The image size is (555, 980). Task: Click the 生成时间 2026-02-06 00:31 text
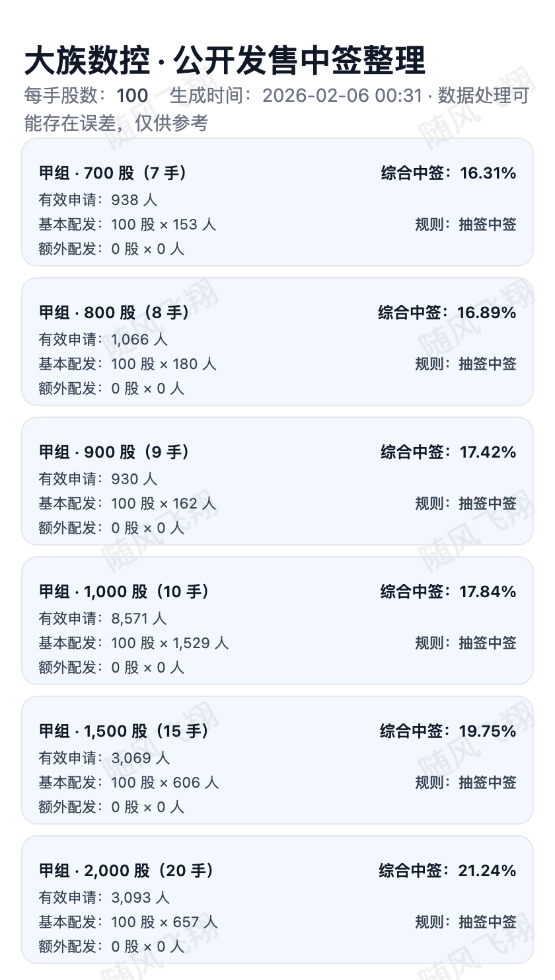pos(295,96)
